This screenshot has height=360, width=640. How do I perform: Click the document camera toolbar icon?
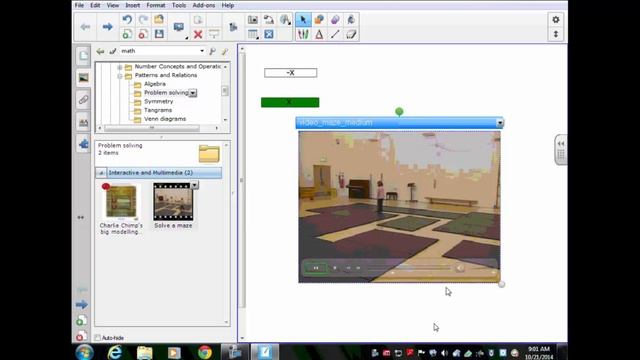click(x=269, y=20)
